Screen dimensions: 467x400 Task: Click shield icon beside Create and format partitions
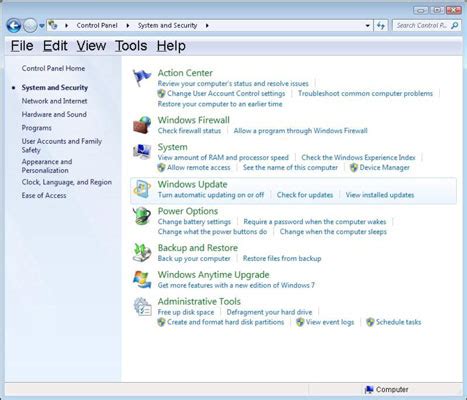point(161,322)
